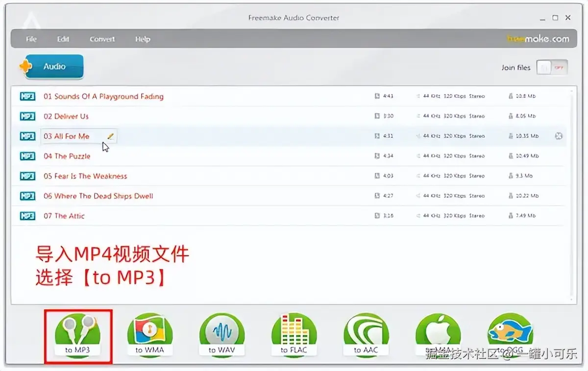This screenshot has width=588, height=371.
Task: Pick the to FLAC equalizer icon
Action: 294,335
